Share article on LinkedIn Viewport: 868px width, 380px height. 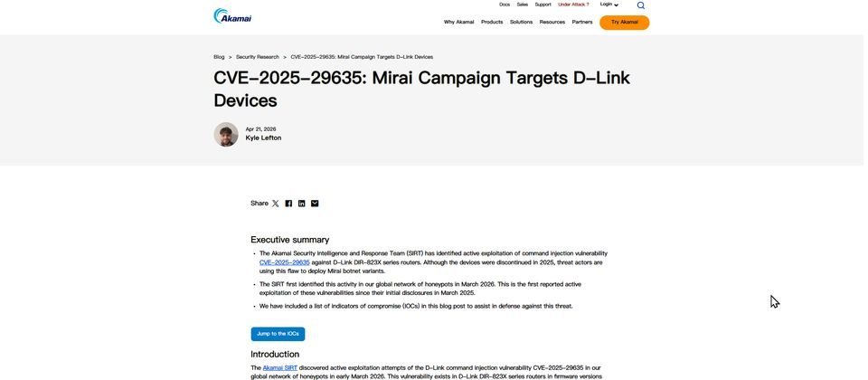(x=302, y=204)
